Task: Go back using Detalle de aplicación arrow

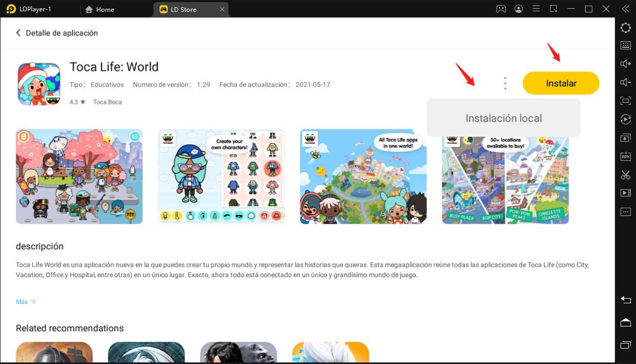Action: click(19, 33)
